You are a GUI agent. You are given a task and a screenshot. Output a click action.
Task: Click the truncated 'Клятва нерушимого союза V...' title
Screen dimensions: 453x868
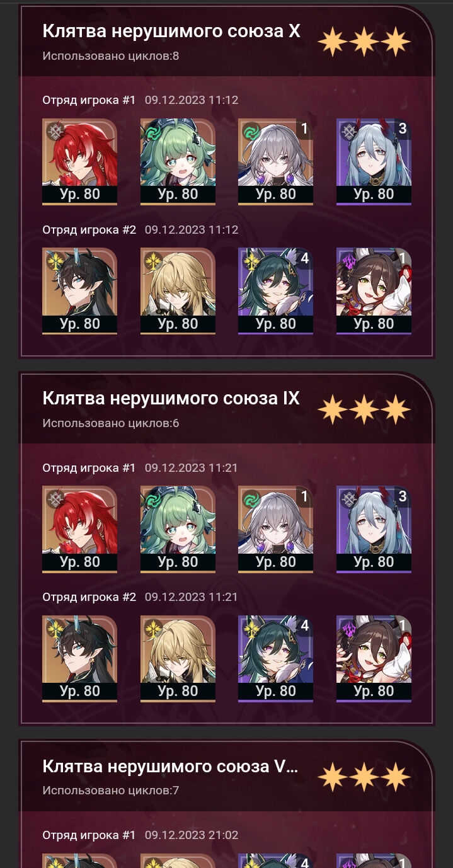170,766
